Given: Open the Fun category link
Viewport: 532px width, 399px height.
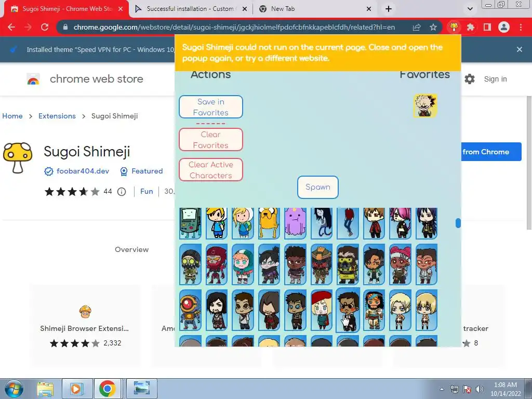Looking at the screenshot, I should (x=147, y=191).
